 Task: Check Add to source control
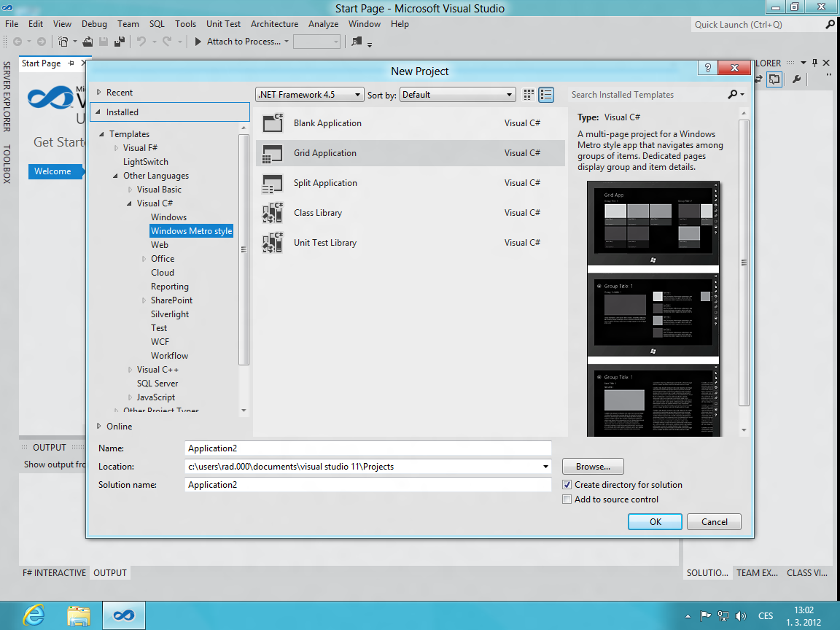point(567,499)
